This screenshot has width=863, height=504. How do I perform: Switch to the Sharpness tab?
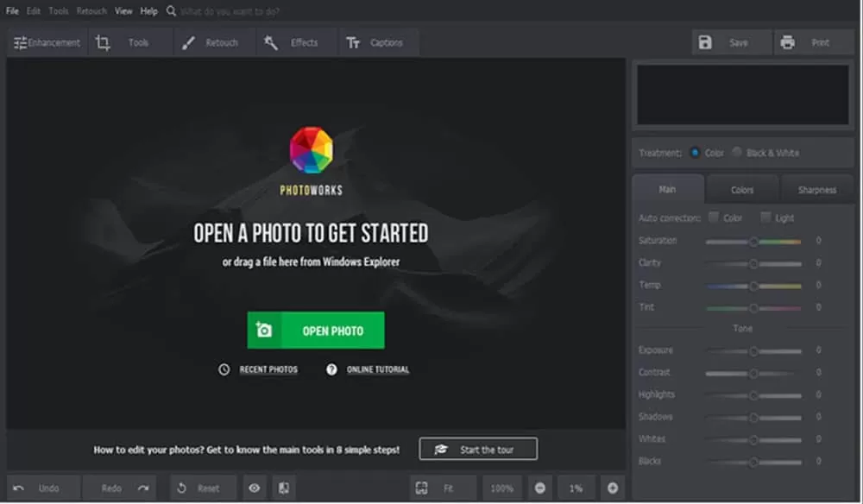coord(816,190)
